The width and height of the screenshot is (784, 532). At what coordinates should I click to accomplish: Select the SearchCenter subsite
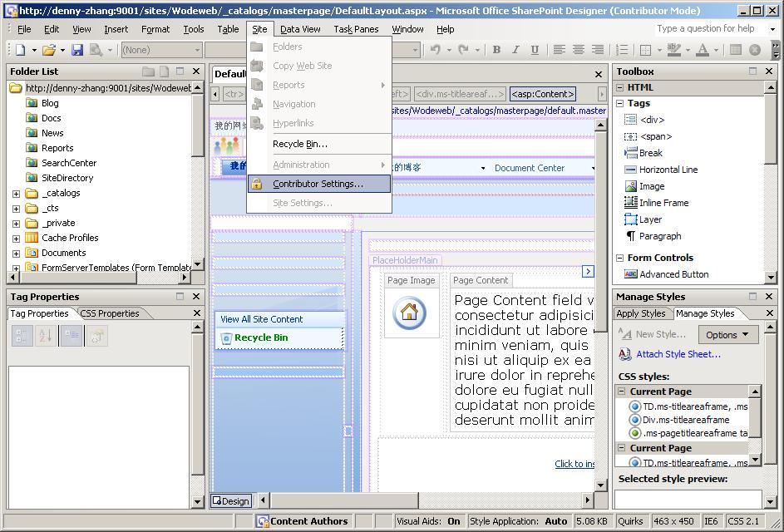point(68,163)
